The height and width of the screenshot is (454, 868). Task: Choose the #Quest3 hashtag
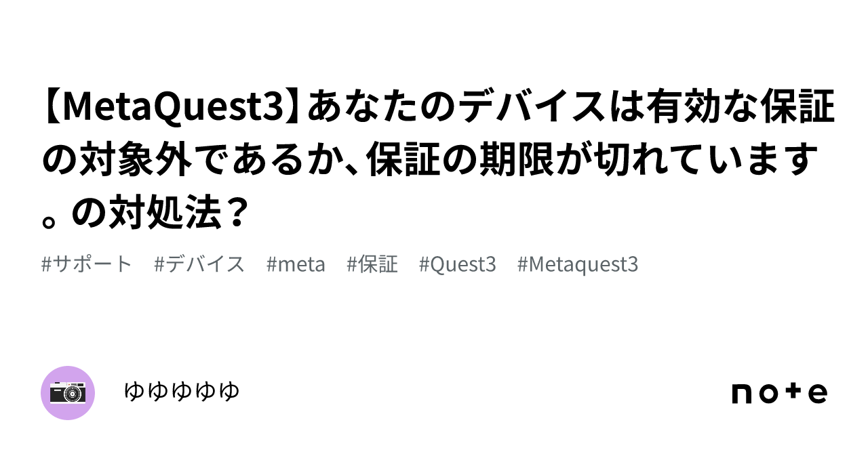pos(458,264)
